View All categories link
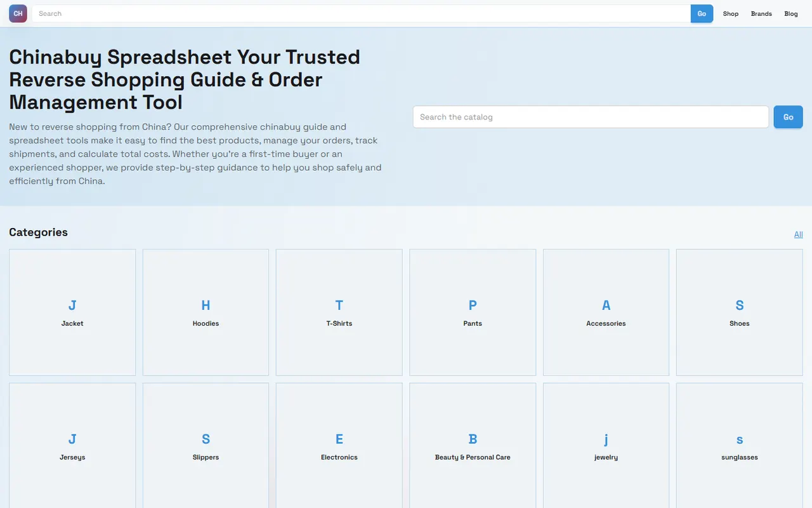 (x=799, y=234)
